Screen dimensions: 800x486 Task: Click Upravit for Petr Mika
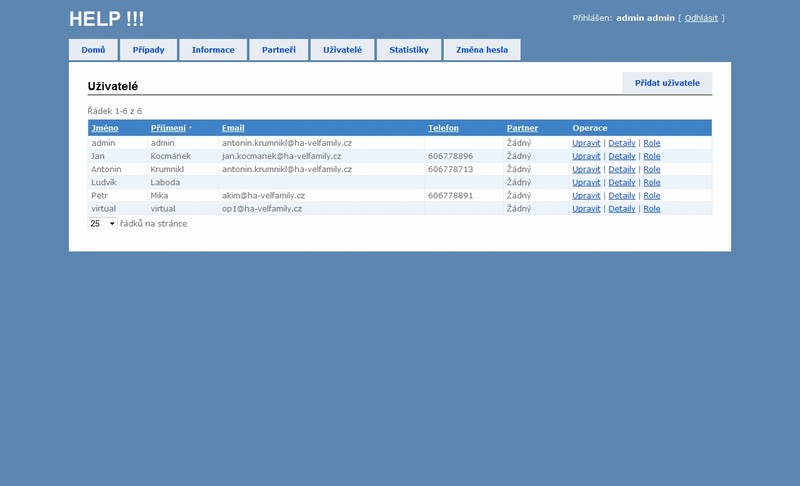coord(586,195)
